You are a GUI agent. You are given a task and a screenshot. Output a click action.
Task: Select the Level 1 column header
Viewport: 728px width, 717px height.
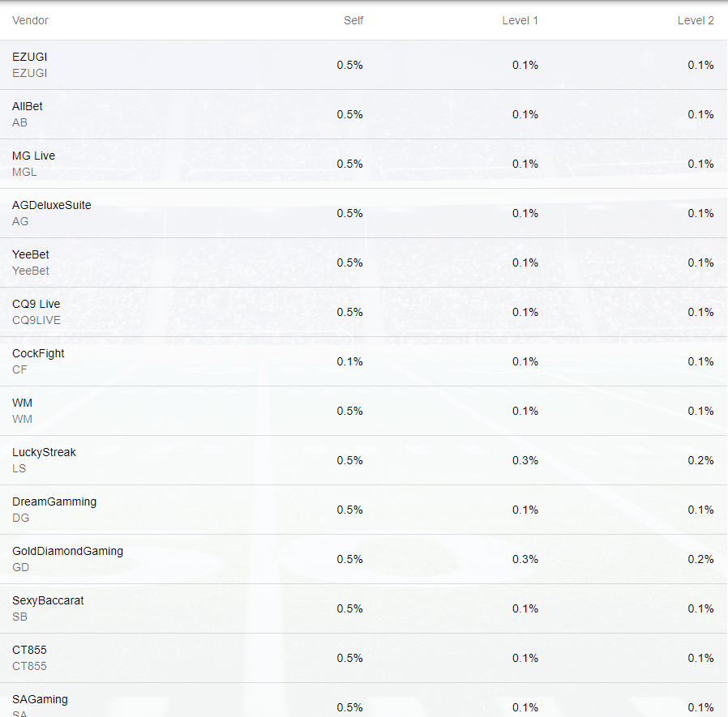click(520, 20)
